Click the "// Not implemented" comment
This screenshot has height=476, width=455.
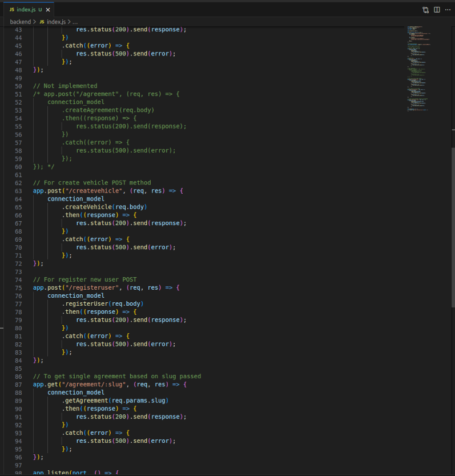[x=65, y=86]
